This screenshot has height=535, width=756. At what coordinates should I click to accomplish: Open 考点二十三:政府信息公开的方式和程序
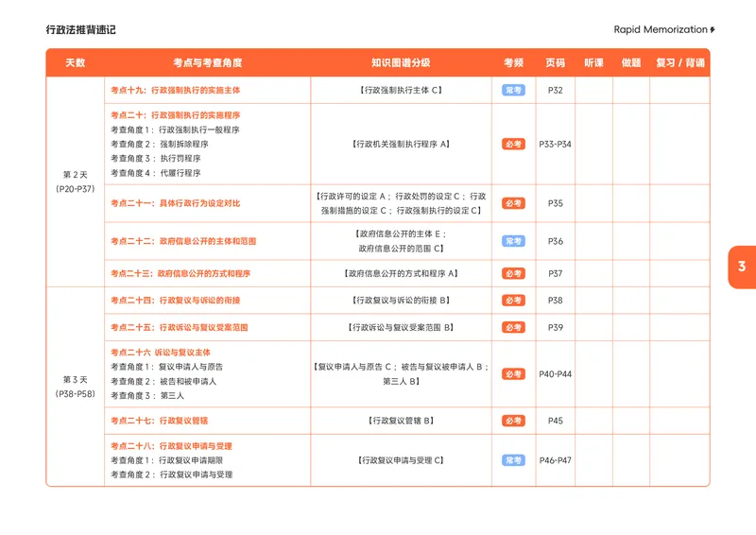180,273
